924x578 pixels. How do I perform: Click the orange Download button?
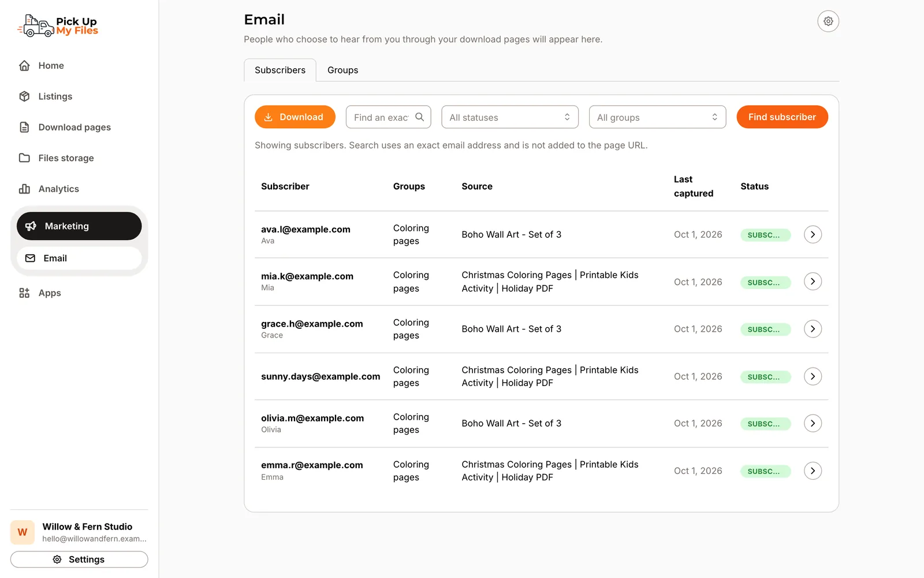click(295, 117)
